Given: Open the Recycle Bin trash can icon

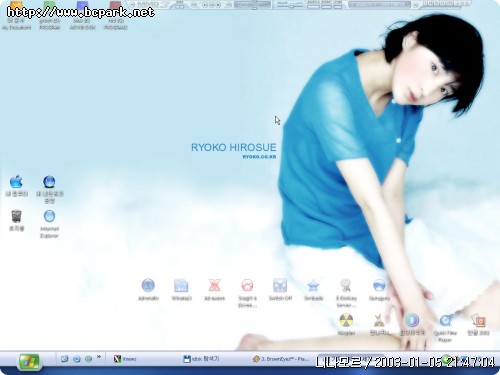Looking at the screenshot, I should [x=16, y=216].
